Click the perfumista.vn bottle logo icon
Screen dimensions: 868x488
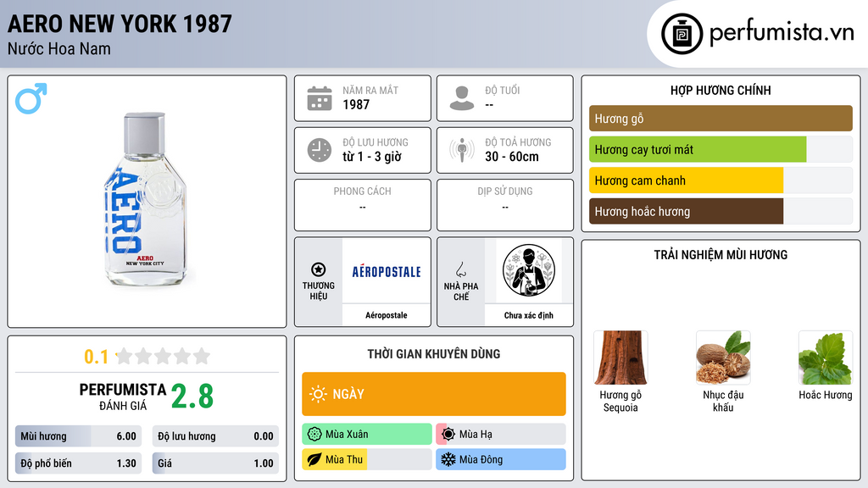[x=682, y=34]
